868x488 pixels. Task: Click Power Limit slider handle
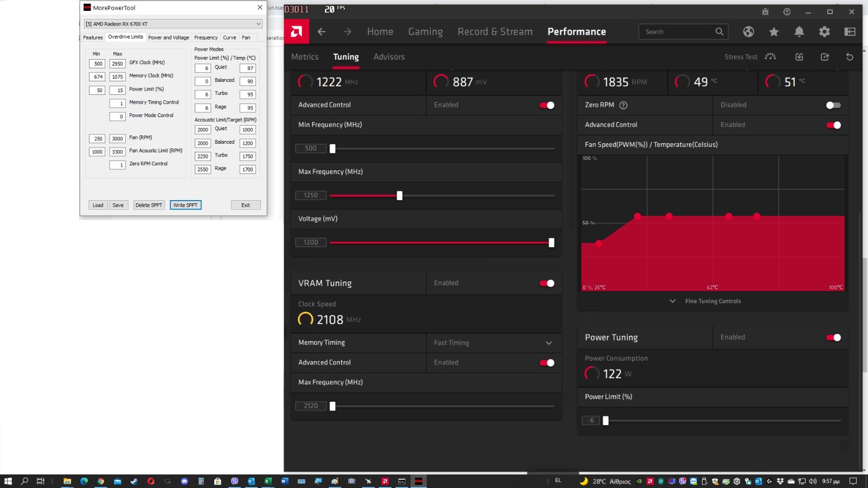click(605, 421)
